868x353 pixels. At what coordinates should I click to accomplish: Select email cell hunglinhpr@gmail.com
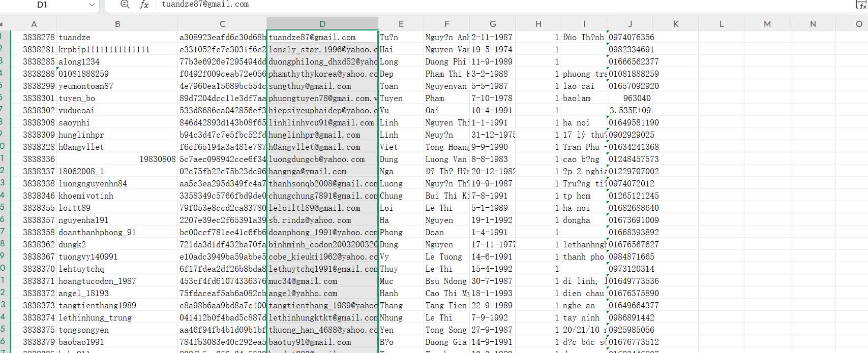(322, 135)
